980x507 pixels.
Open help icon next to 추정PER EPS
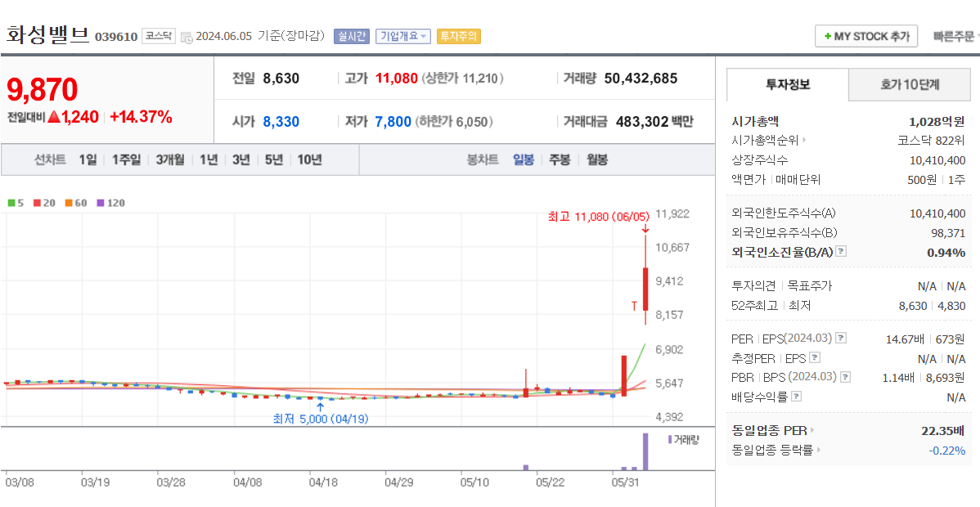tap(815, 358)
